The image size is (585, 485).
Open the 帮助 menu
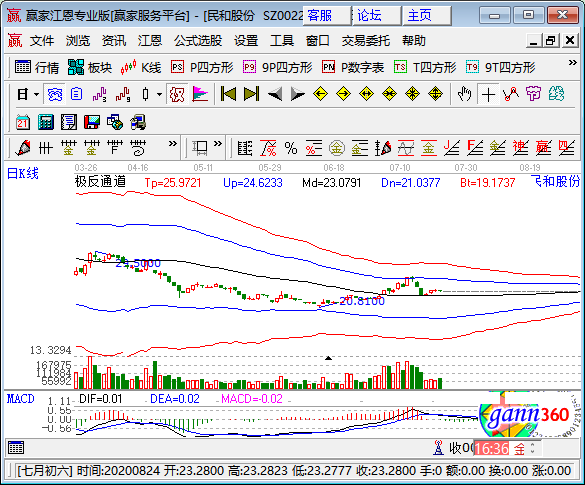click(414, 40)
